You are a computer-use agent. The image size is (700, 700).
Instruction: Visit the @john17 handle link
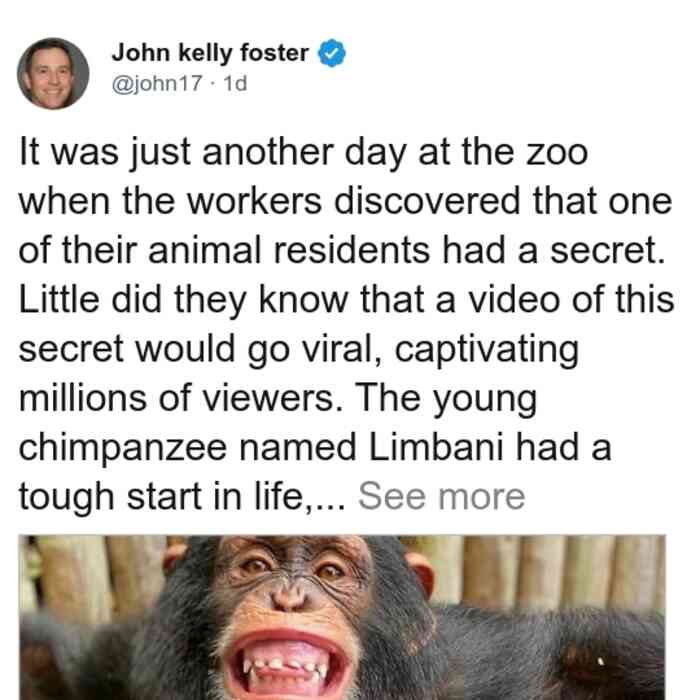tap(157, 83)
